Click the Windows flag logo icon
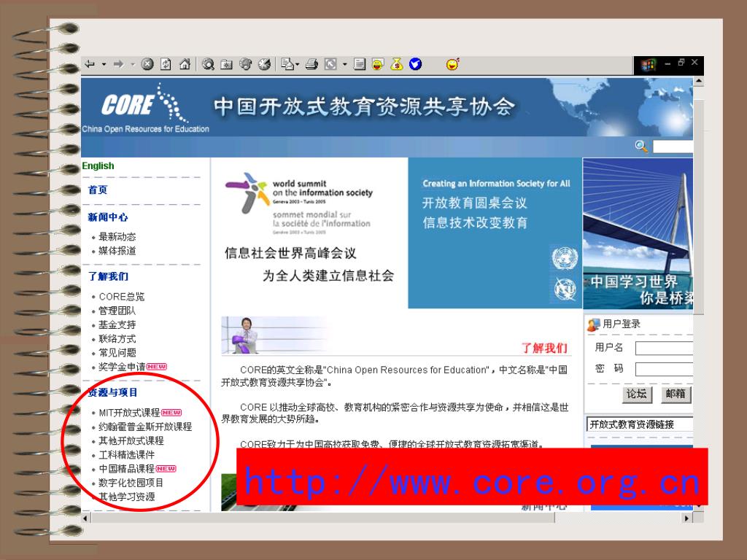The height and width of the screenshot is (560, 747). coord(648,65)
